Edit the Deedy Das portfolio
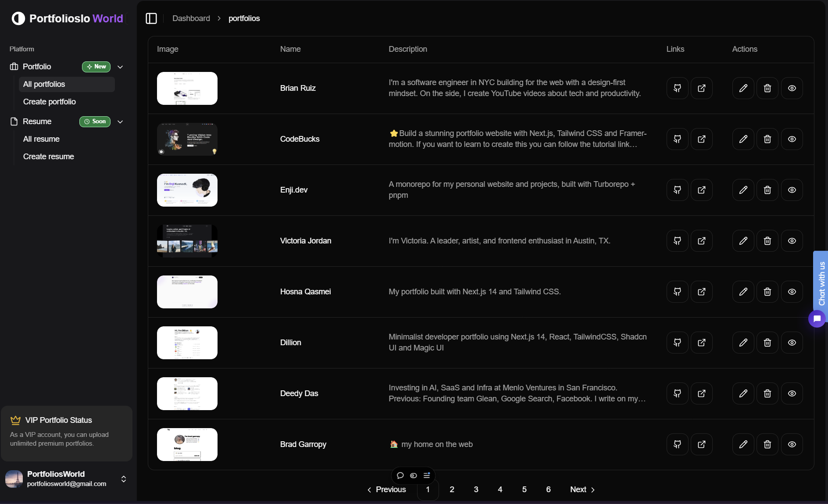The width and height of the screenshot is (828, 504). point(743,393)
